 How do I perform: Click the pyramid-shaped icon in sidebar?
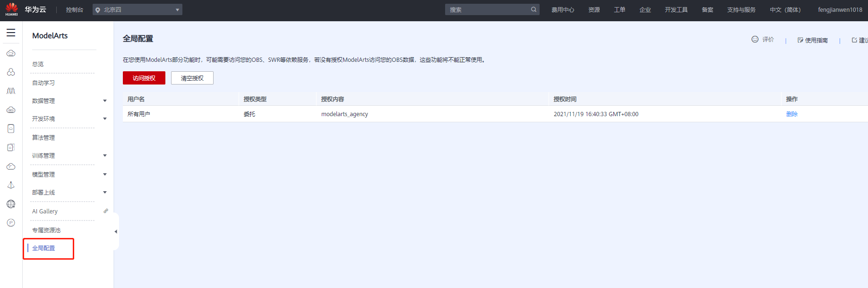pyautogui.click(x=11, y=185)
